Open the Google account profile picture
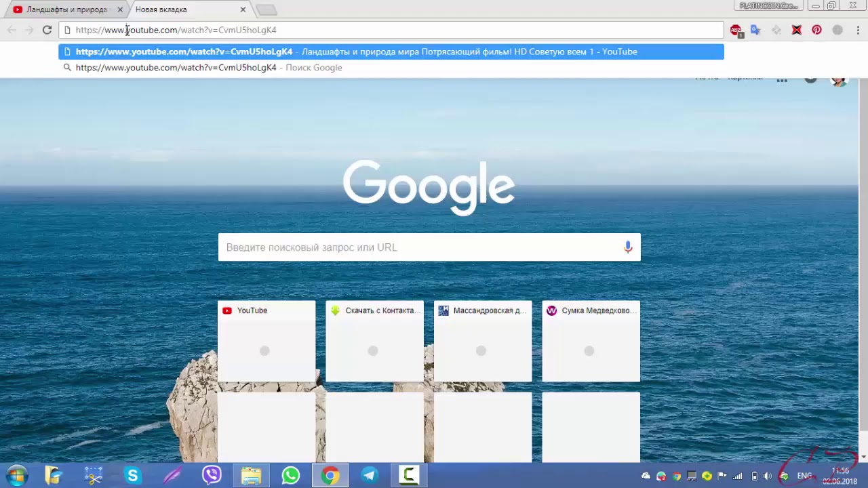Viewport: 868px width, 488px height. [x=840, y=81]
